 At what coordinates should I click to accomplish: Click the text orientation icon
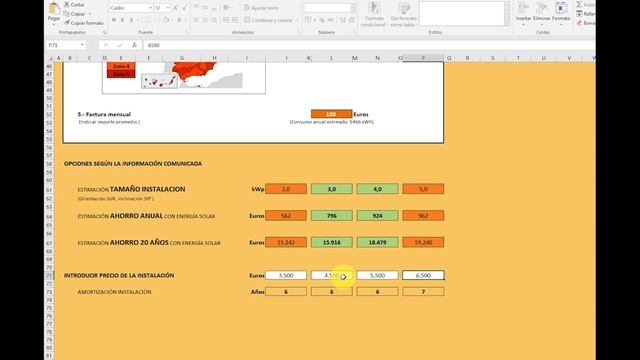coord(227,8)
